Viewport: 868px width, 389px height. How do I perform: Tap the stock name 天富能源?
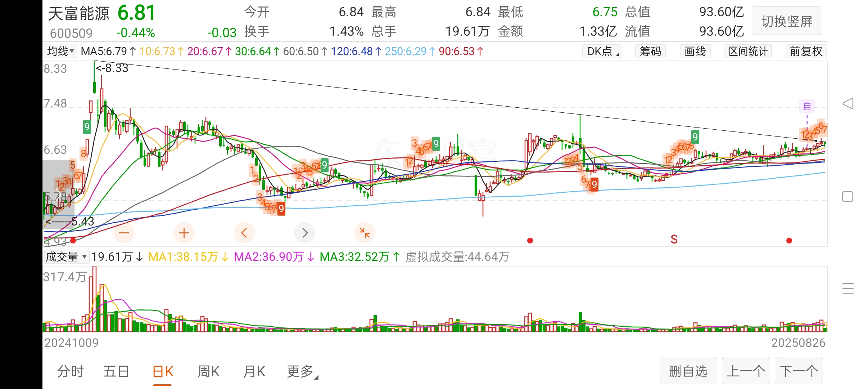point(79,14)
